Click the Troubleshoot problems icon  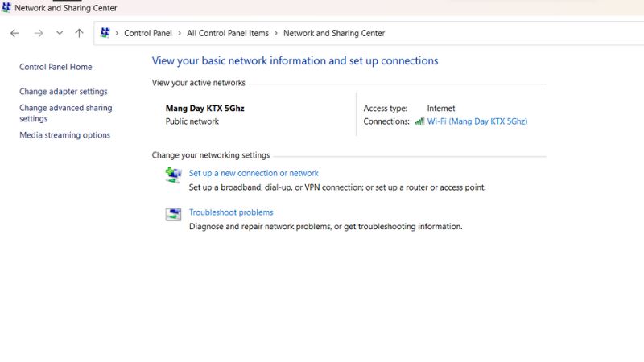pyautogui.click(x=173, y=214)
